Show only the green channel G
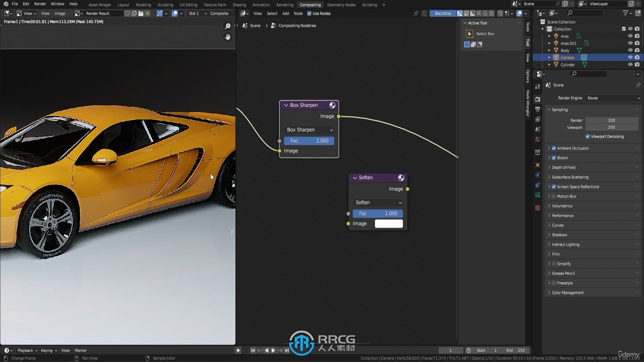This screenshot has width=644, height=362. pos(485,13)
